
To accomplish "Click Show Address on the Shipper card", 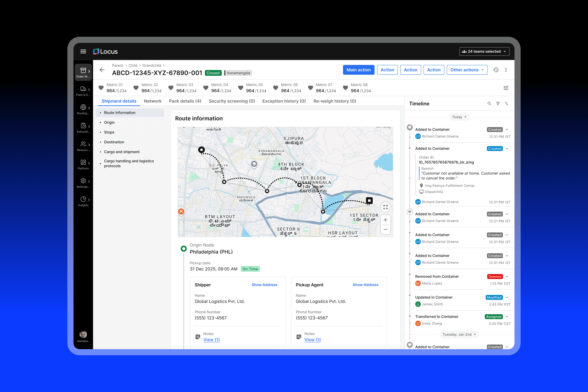I will coord(264,285).
